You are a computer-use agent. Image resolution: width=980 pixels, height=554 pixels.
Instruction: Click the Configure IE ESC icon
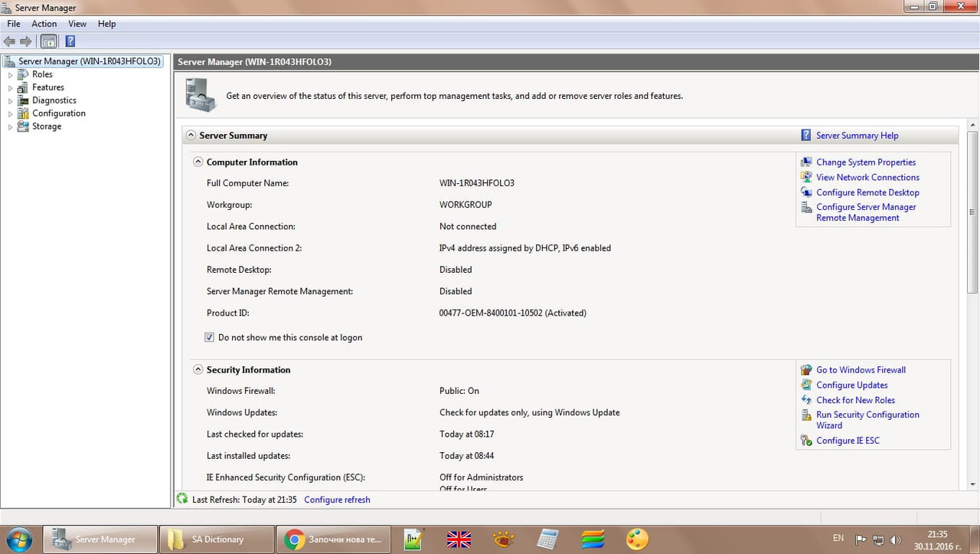[x=806, y=441]
